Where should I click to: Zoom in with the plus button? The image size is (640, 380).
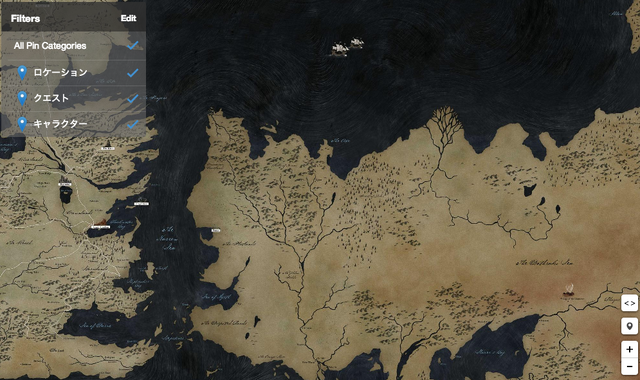[629, 349]
